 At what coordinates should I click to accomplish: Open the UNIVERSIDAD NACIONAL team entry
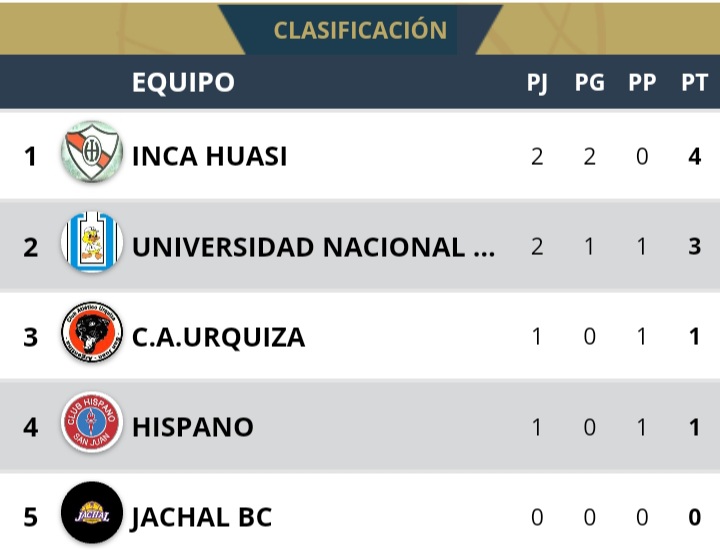[314, 246]
